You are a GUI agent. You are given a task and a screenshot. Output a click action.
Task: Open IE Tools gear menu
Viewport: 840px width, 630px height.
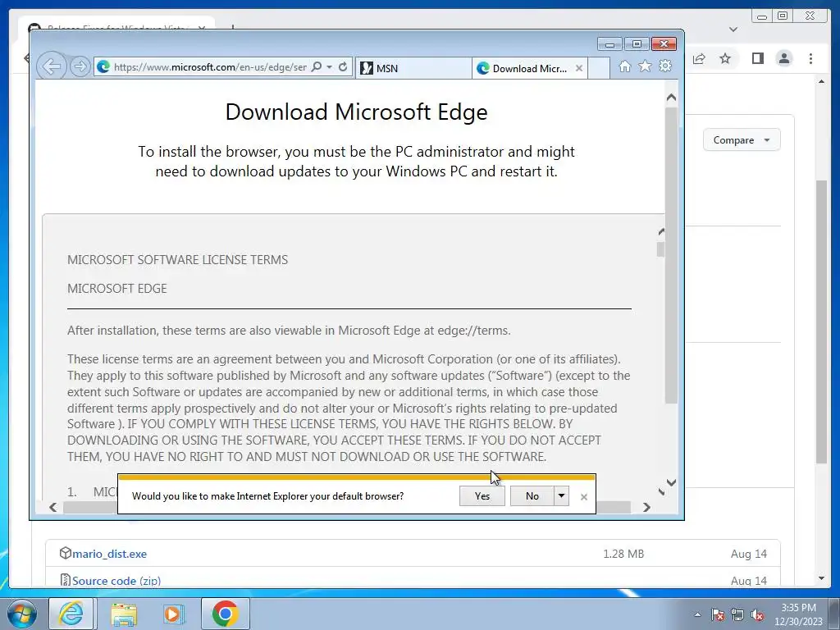(665, 66)
